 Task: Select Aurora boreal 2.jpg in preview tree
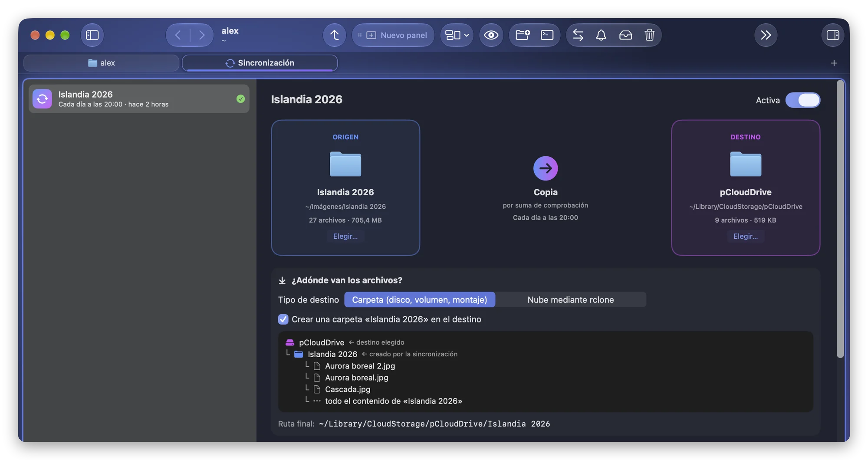[x=360, y=366]
